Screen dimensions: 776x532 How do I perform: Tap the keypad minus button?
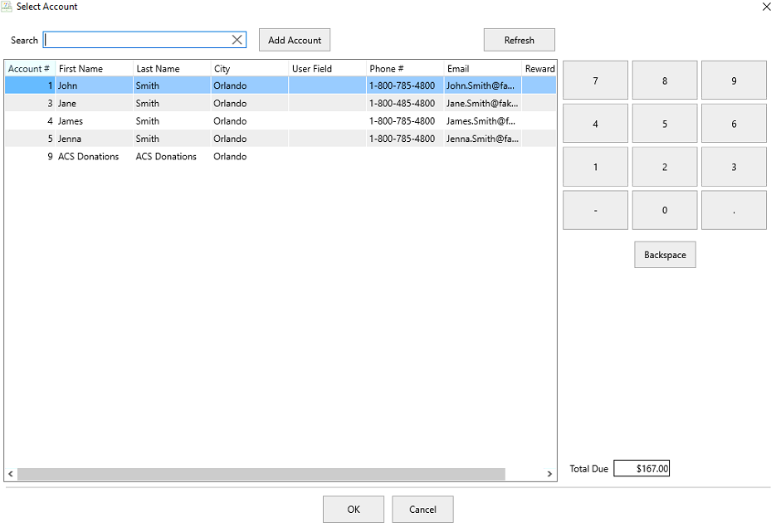(x=595, y=210)
